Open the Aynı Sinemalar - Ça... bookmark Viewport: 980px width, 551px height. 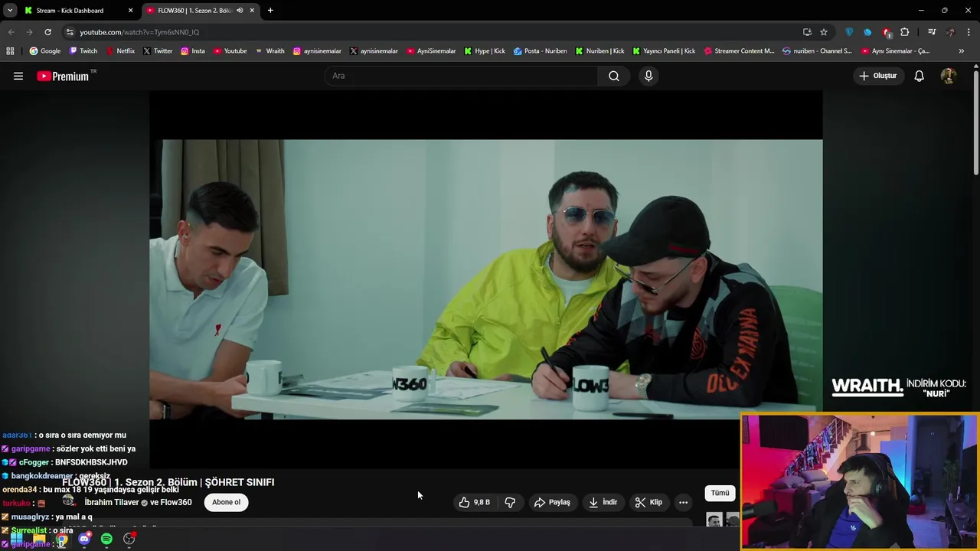click(x=895, y=51)
